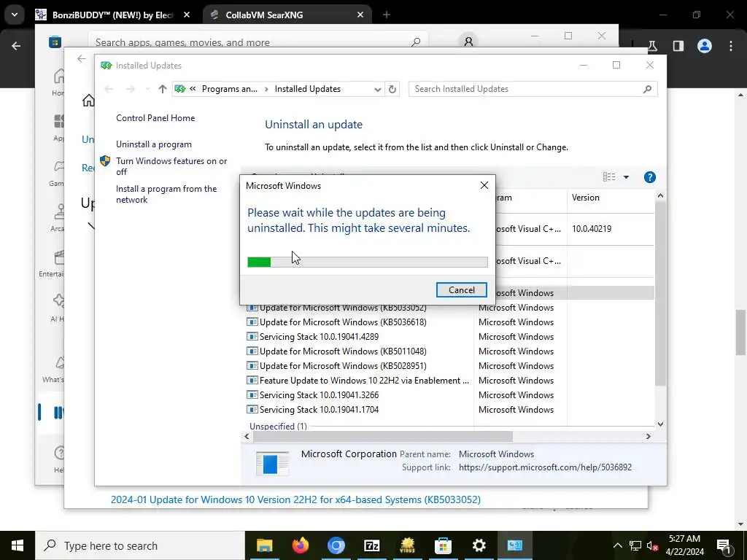Viewport: 747px width, 560px height.
Task: Open the help question mark button
Action: (x=649, y=177)
